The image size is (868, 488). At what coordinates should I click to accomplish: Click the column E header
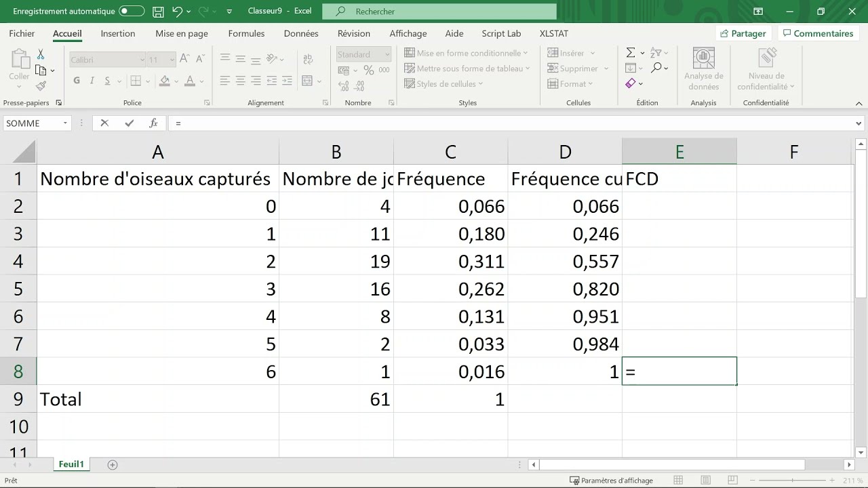coord(679,152)
